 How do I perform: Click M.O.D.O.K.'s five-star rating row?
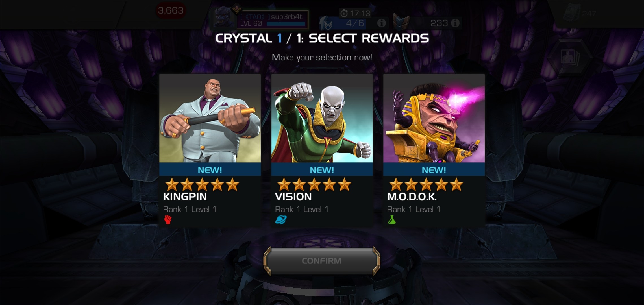coord(426,185)
